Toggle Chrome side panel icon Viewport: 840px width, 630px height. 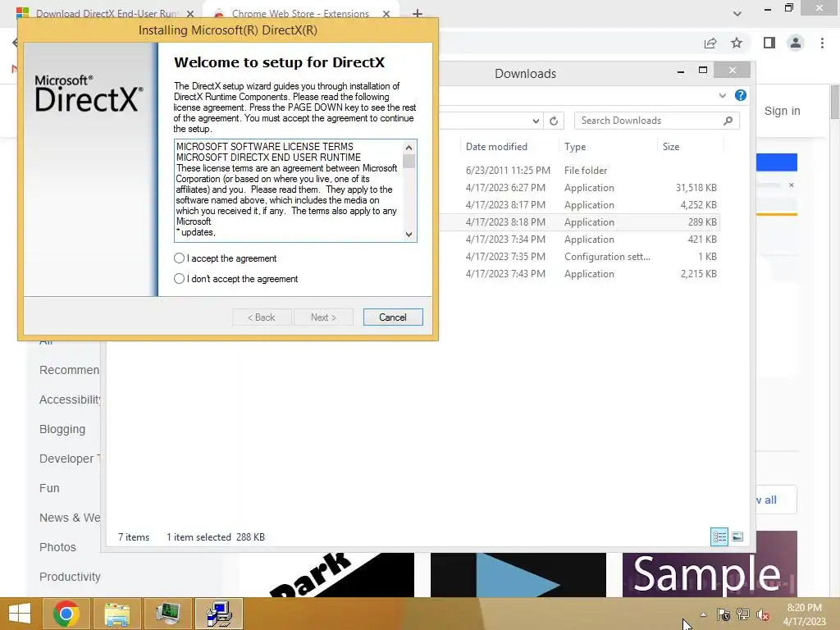coord(769,43)
